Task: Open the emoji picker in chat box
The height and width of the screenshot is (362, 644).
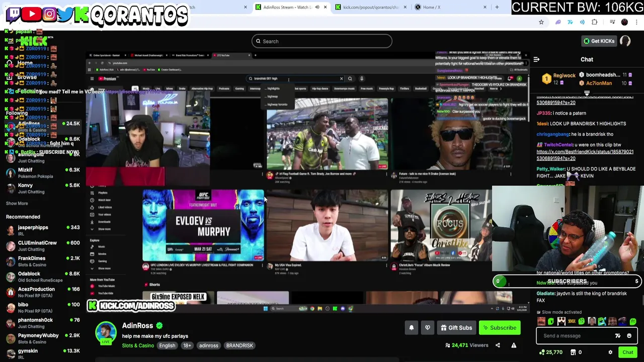Action: click(629, 336)
